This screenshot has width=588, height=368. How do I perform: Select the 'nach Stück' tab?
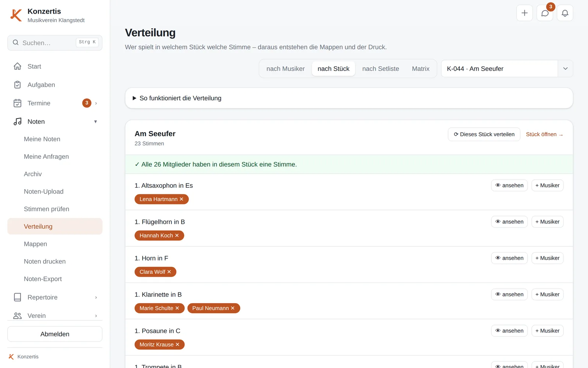coord(333,69)
